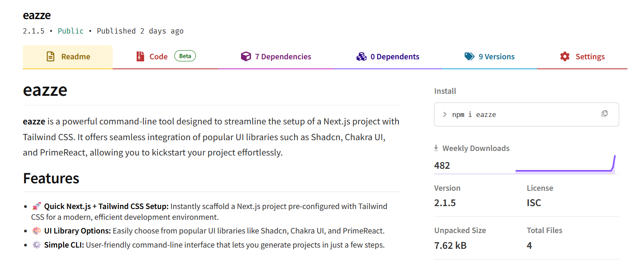
Task: Go to the Settings tab
Action: 590,57
